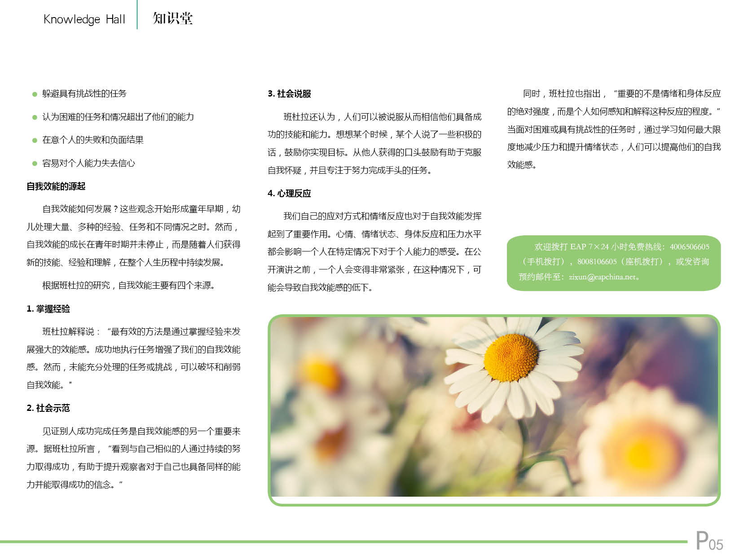Select the heading 3. 社会说服
Image resolution: width=748 pixels, height=560 pixels.
[289, 94]
